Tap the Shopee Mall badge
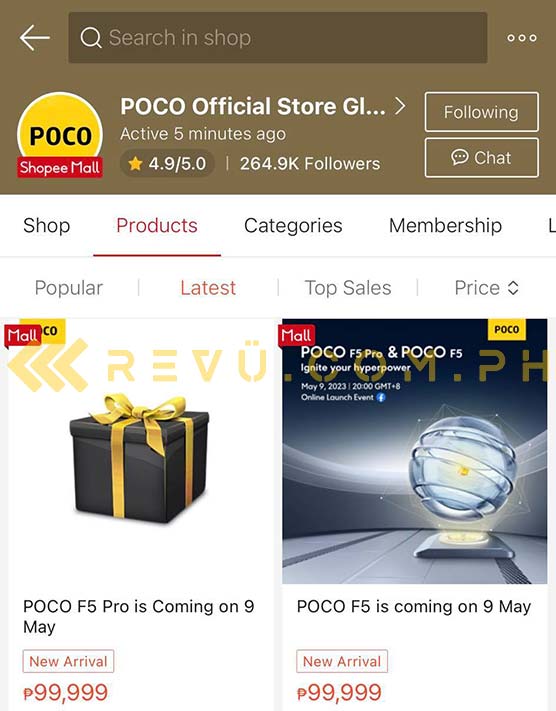The height and width of the screenshot is (711, 556). [x=60, y=167]
